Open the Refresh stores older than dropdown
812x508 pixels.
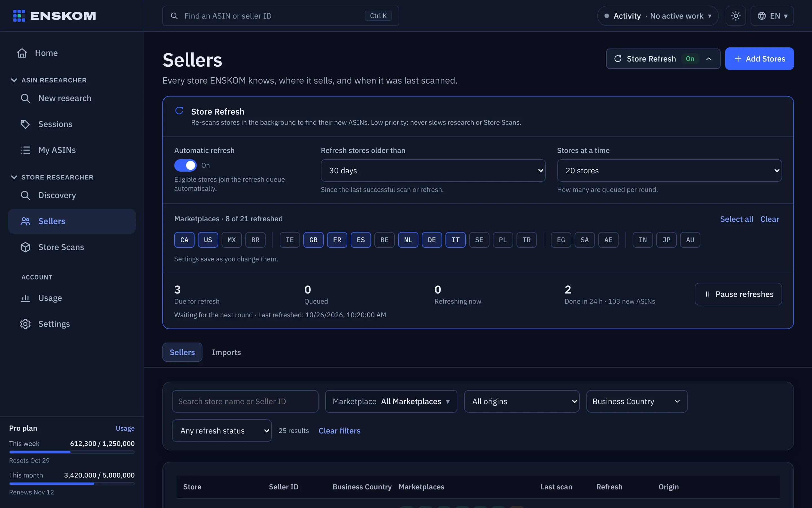pyautogui.click(x=433, y=170)
